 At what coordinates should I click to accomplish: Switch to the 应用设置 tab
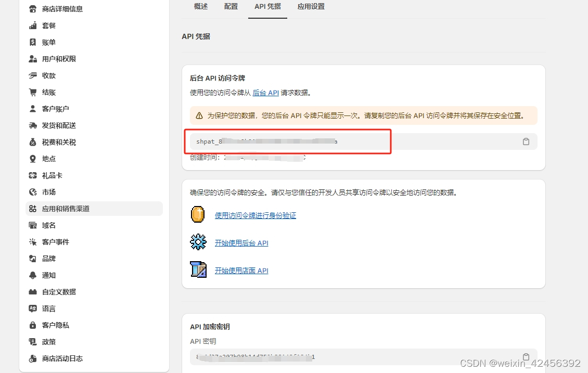click(x=311, y=7)
